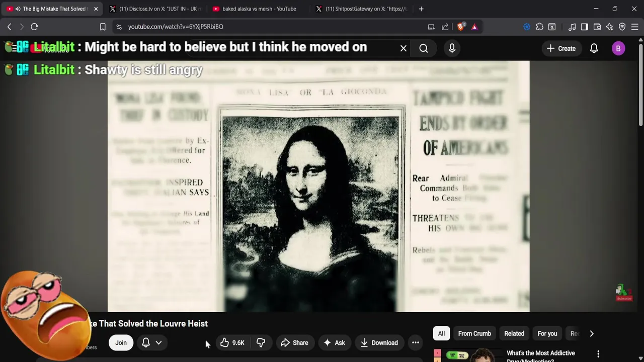Screen dimensions: 644x362
Task: Close The Big Mistake That Solved tab
Action: point(96,9)
